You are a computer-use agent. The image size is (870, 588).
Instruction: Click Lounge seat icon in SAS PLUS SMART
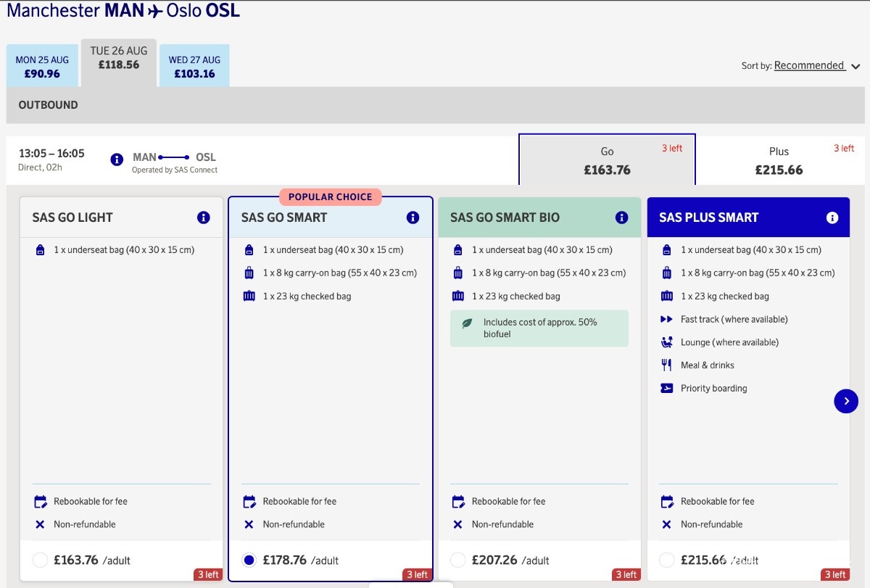(667, 342)
